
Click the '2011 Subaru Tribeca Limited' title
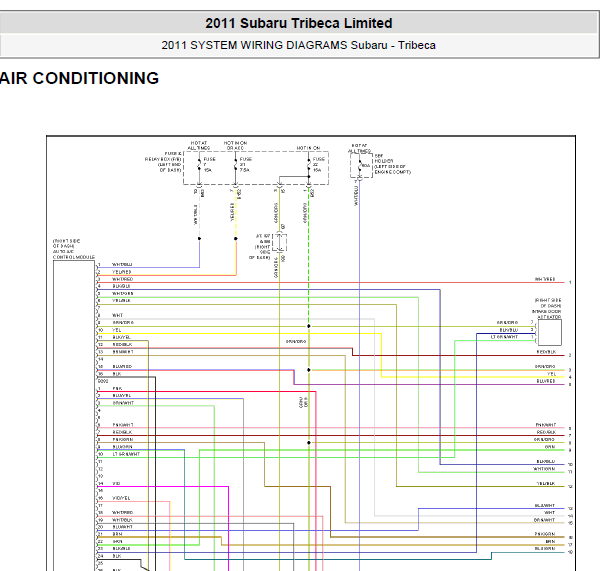[298, 23]
